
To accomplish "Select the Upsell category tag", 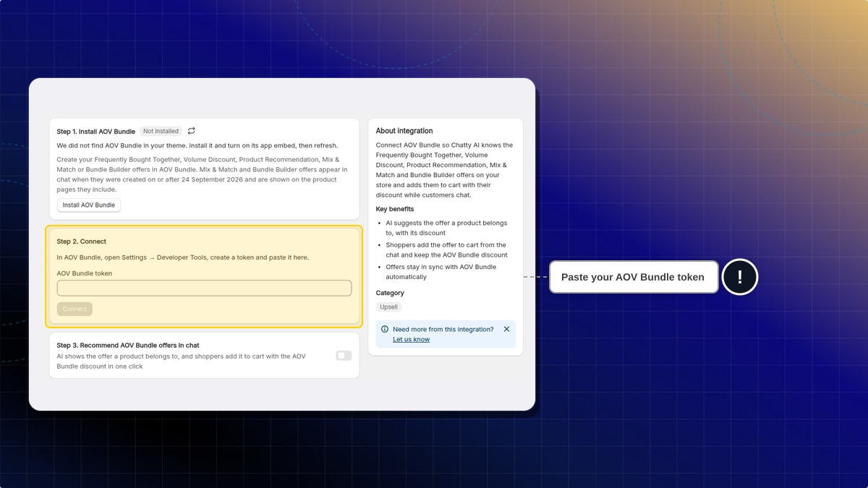I will pos(389,307).
